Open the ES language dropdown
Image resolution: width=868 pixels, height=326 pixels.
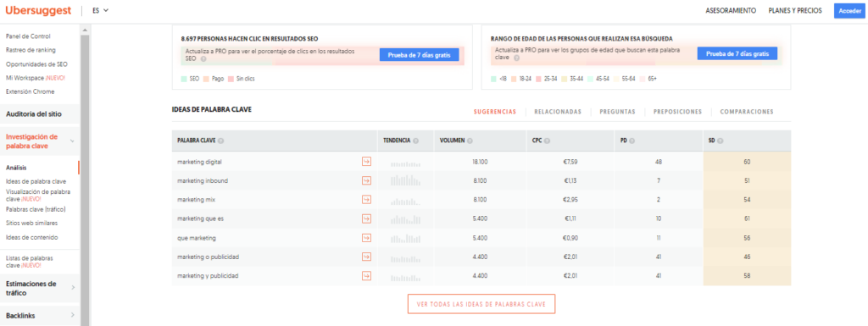100,10
